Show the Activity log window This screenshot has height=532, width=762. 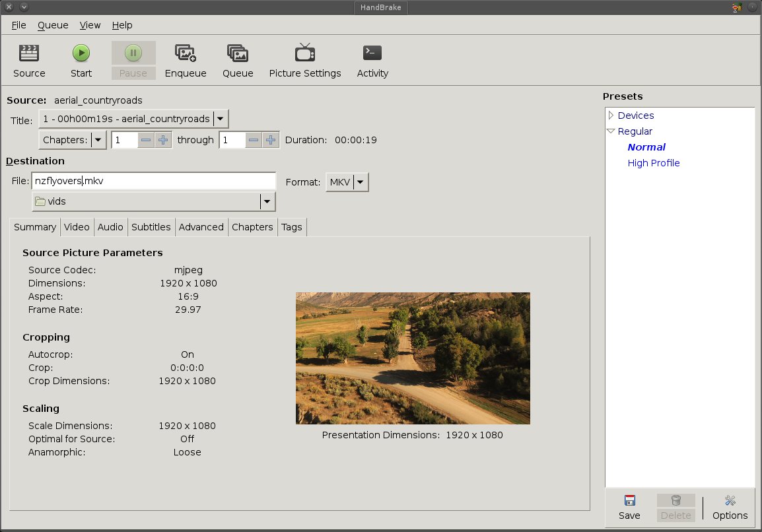(372, 53)
